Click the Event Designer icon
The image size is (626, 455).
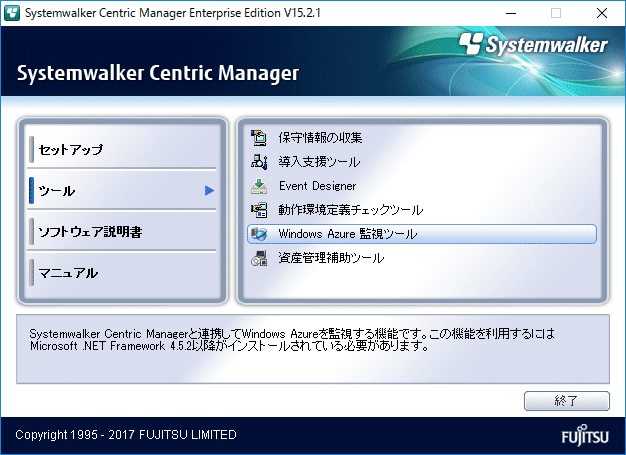pyautogui.click(x=259, y=186)
